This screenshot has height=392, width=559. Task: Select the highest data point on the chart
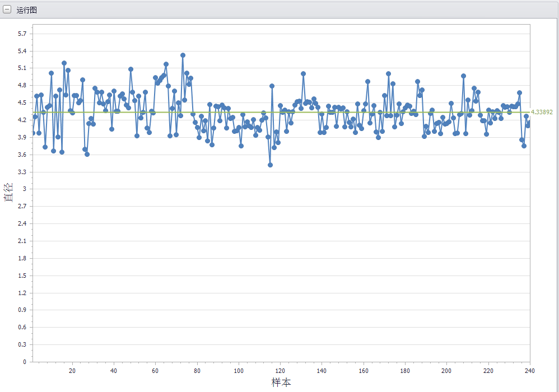(183, 55)
